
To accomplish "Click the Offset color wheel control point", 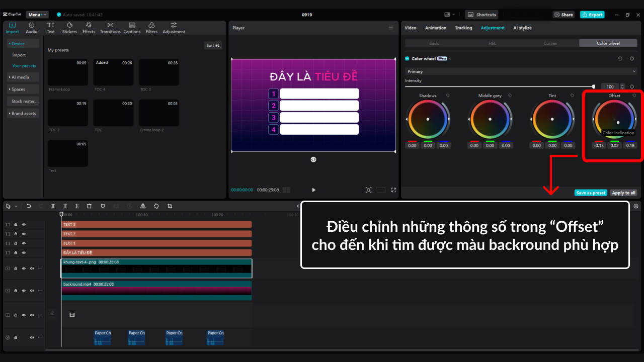I will (618, 123).
